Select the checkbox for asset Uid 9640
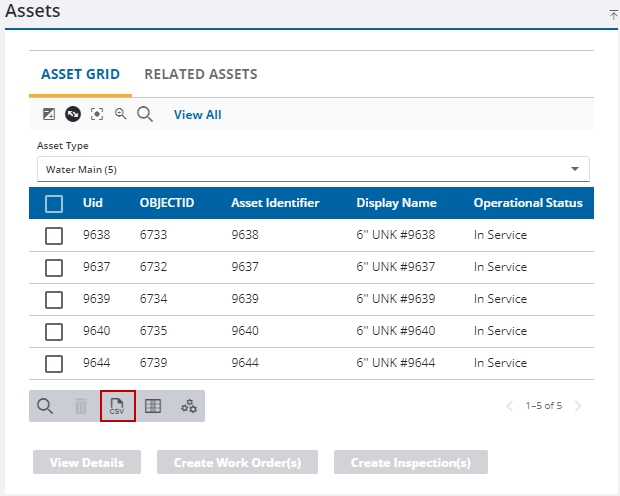This screenshot has width=620, height=496. pos(54,331)
